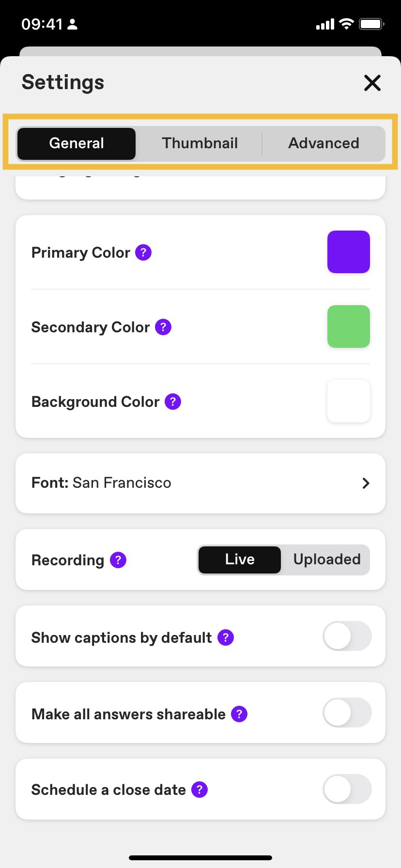Pick the purple Primary Color swatch

click(x=349, y=252)
